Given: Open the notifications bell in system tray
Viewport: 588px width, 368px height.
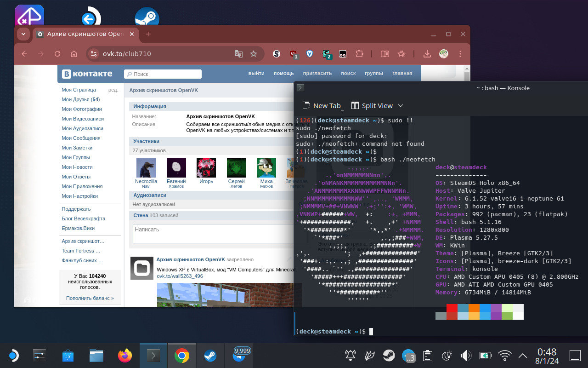Looking at the screenshot, I should (351, 356).
